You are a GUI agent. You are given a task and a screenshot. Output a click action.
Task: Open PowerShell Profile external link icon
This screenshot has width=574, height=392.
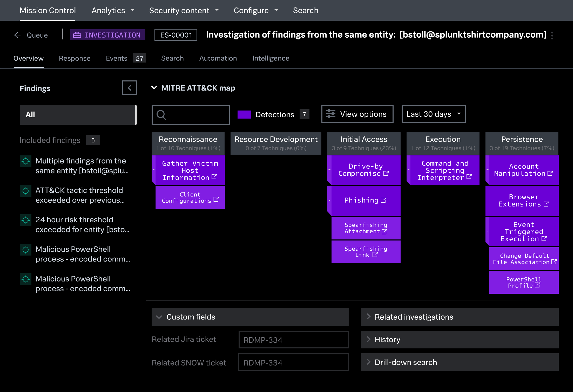pyautogui.click(x=537, y=285)
